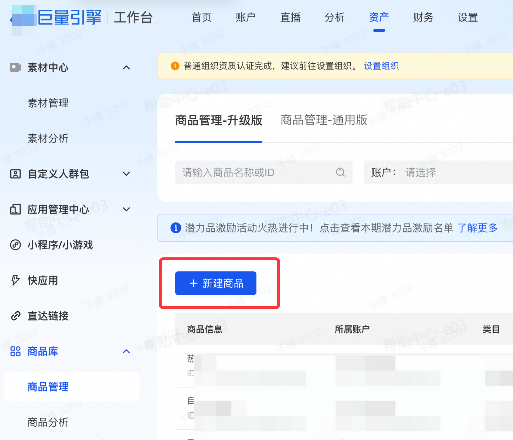This screenshot has width=513, height=440.
Task: Open the 财务 top menu
Action: [x=423, y=17]
